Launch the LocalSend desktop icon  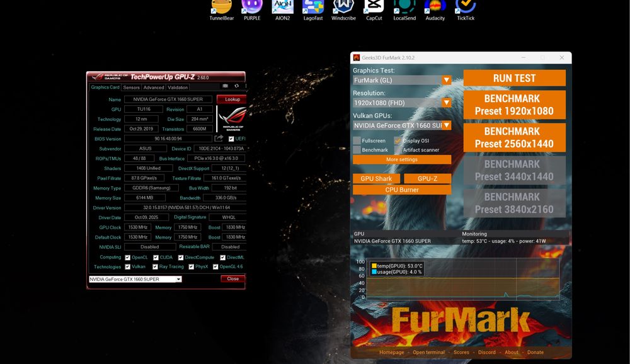(x=404, y=10)
